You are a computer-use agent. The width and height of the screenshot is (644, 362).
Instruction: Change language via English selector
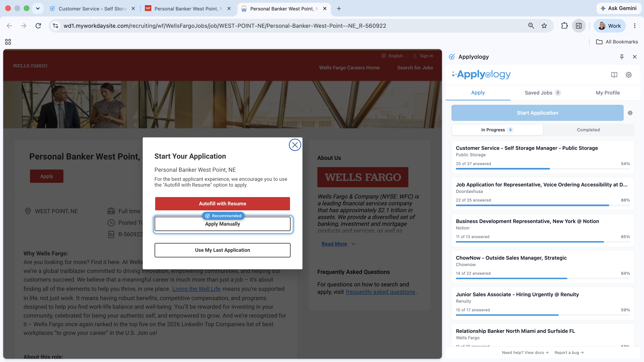(392, 56)
